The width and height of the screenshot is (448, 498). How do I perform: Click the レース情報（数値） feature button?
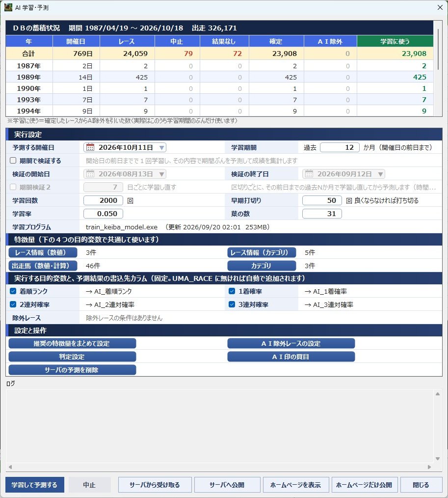(x=43, y=252)
